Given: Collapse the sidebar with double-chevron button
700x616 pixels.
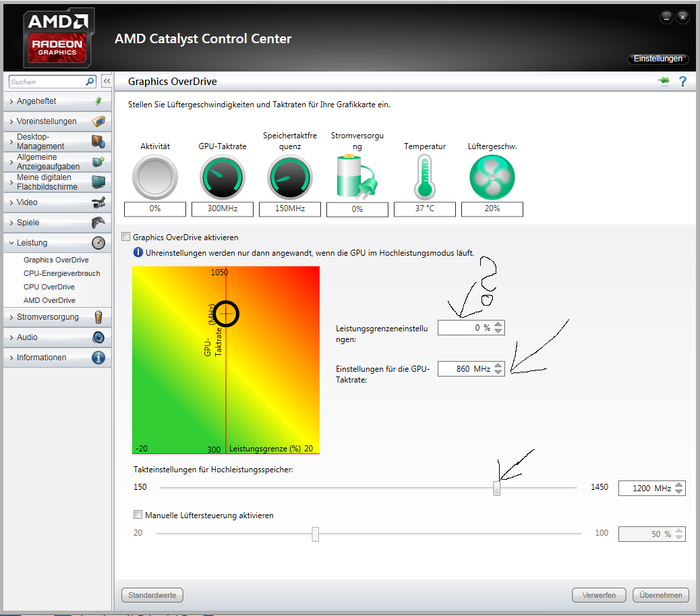Looking at the screenshot, I should pos(107,81).
